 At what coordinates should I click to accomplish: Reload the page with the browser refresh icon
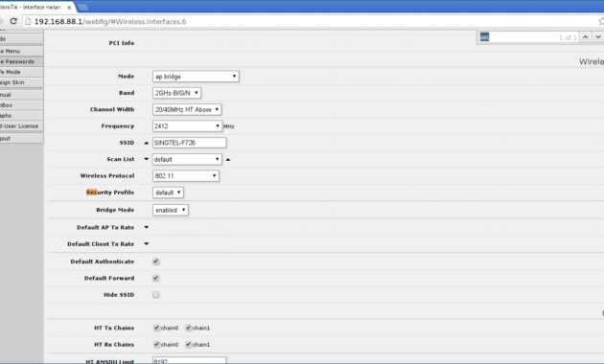pos(13,21)
